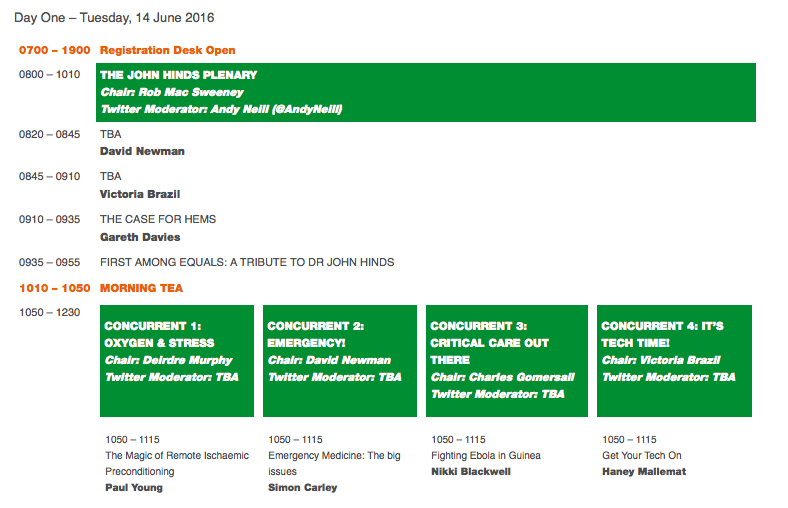
Task: Click 'Twitter Moderator: TBA' in Concurrent 3 box
Action: click(498, 394)
